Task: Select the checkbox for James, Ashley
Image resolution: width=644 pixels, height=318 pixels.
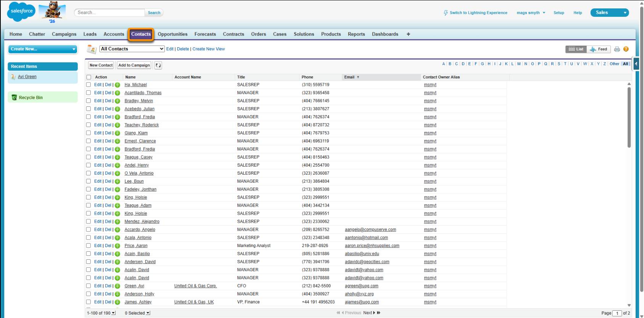Action: 88,302
